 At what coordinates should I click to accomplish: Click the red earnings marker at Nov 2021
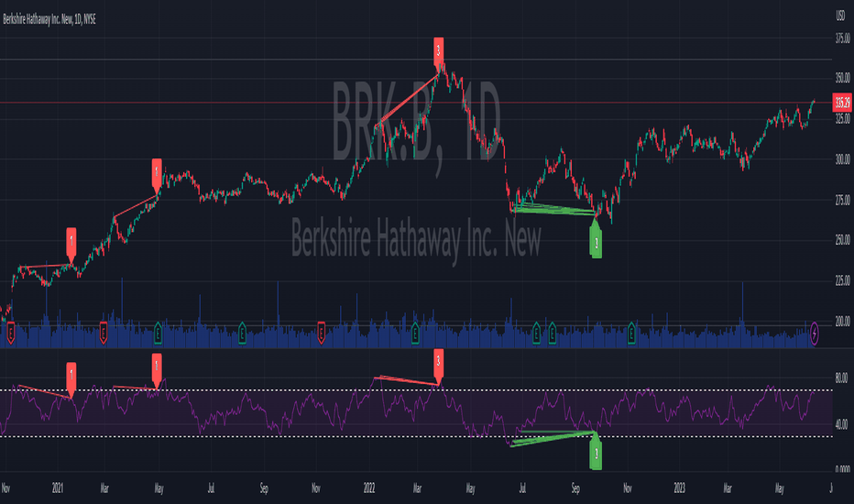pyautogui.click(x=322, y=333)
